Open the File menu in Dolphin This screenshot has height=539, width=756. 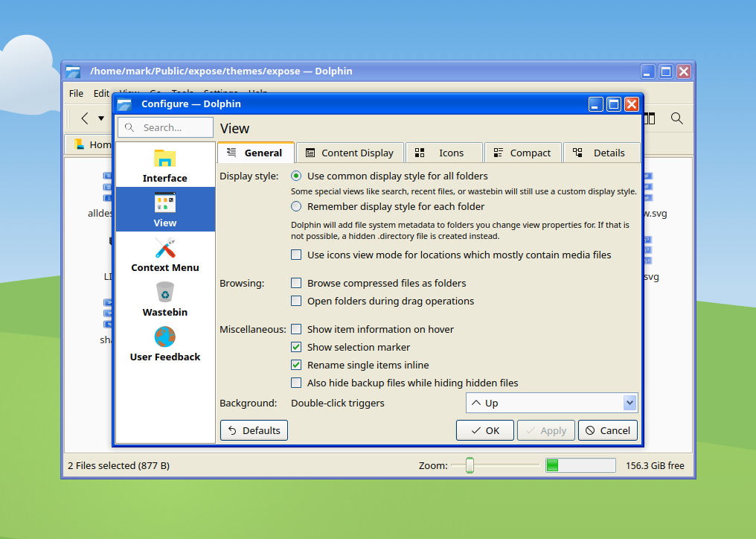[76, 94]
